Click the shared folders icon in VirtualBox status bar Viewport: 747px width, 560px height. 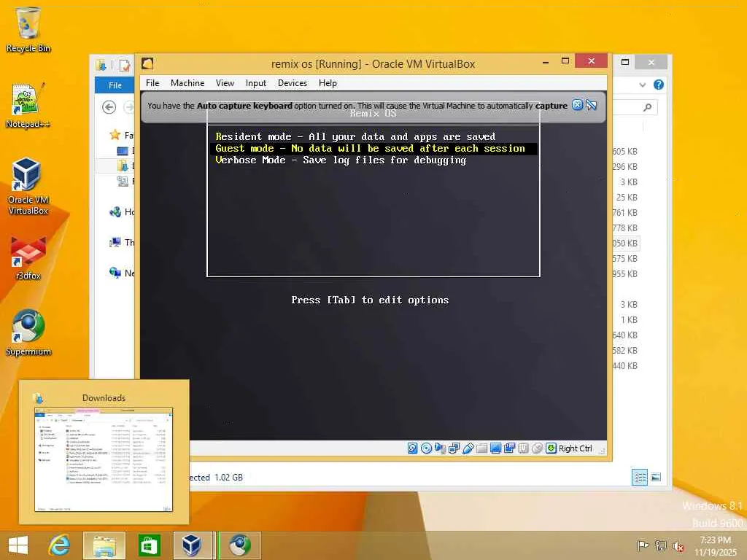click(481, 448)
